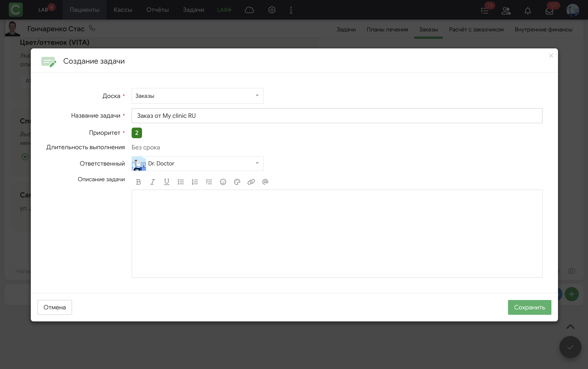Switch to Внутренние финансы tab
This screenshot has width=588, height=369.
(x=543, y=30)
